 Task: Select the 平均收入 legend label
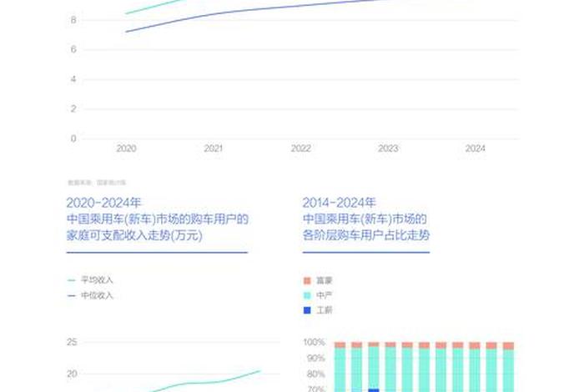[x=97, y=280]
